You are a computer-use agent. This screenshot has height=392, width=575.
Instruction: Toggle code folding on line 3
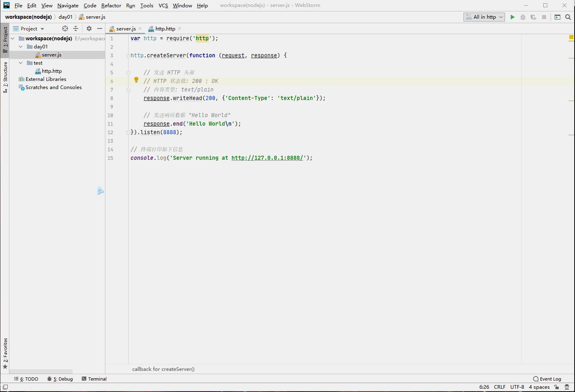pos(128,56)
